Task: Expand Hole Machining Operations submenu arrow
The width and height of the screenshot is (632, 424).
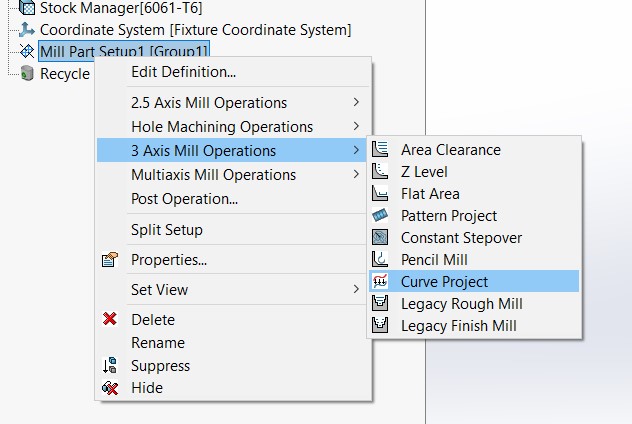Action: (356, 126)
